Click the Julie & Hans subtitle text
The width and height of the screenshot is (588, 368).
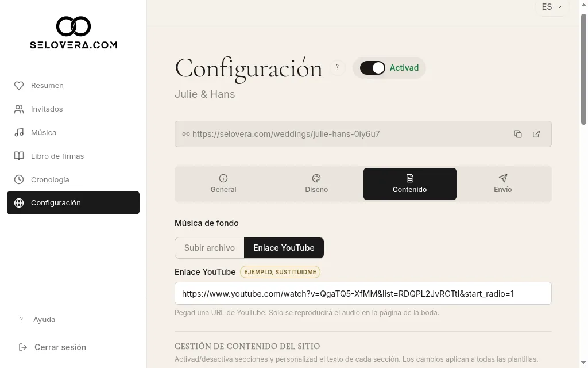pyautogui.click(x=205, y=94)
